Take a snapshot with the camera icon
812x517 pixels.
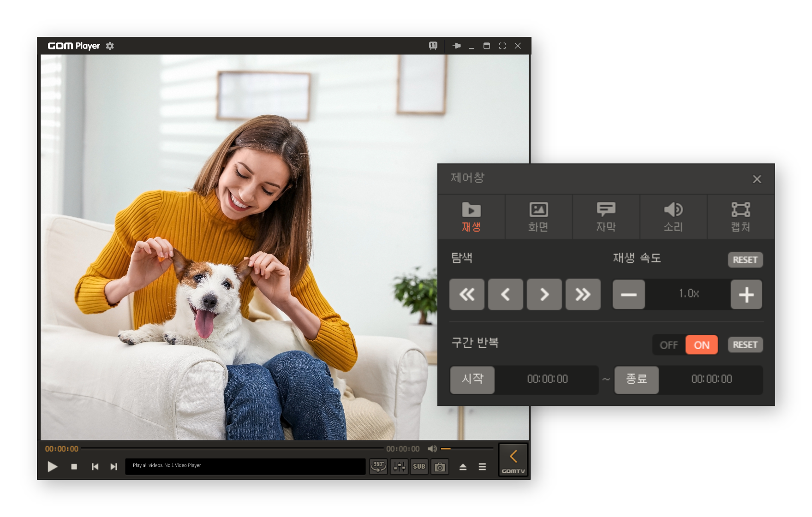coord(440,467)
